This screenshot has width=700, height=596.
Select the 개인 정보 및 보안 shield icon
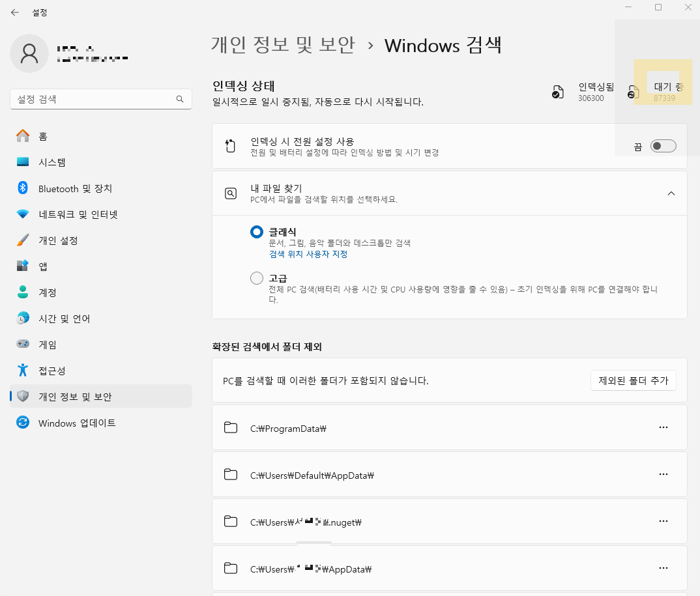point(23,396)
